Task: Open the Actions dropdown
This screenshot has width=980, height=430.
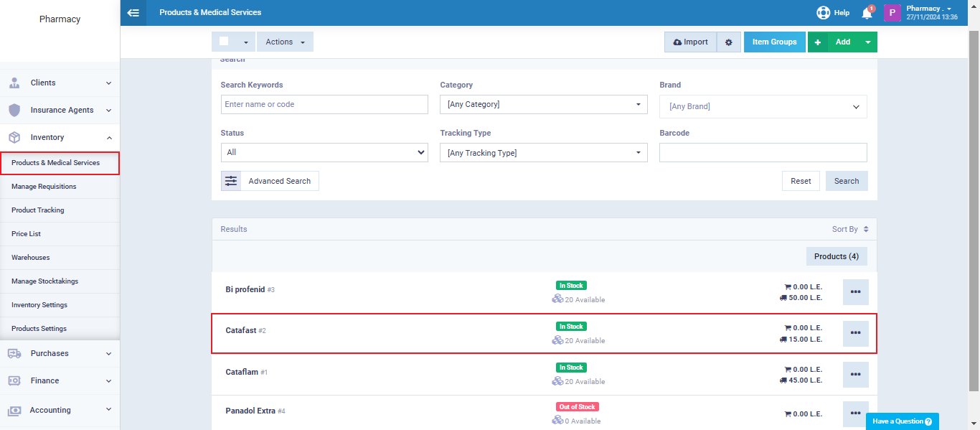Action: click(x=285, y=42)
